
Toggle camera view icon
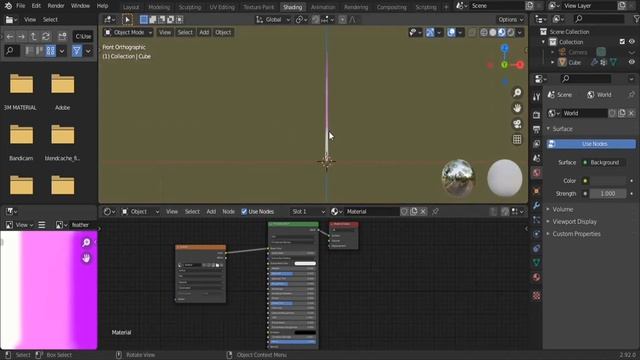click(517, 124)
